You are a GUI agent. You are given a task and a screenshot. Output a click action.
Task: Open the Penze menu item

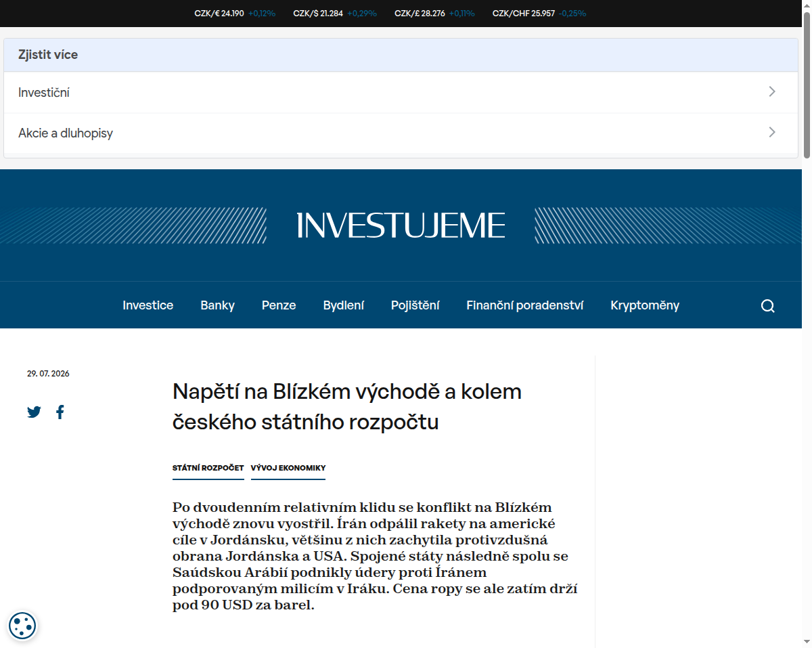click(x=279, y=305)
